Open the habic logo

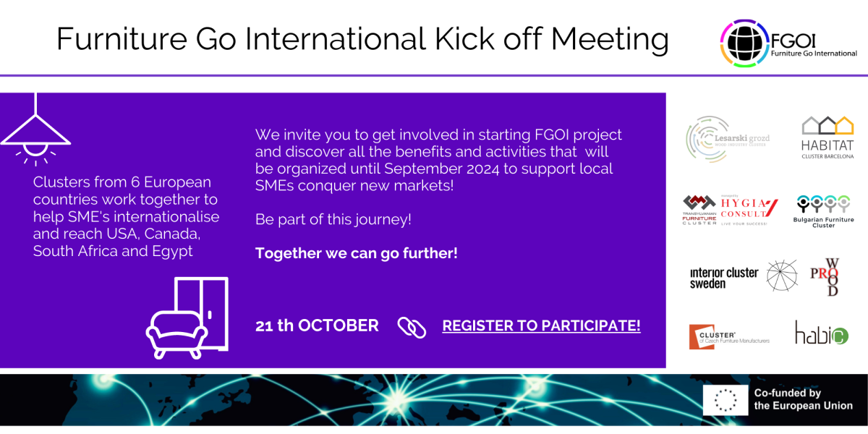pyautogui.click(x=821, y=333)
